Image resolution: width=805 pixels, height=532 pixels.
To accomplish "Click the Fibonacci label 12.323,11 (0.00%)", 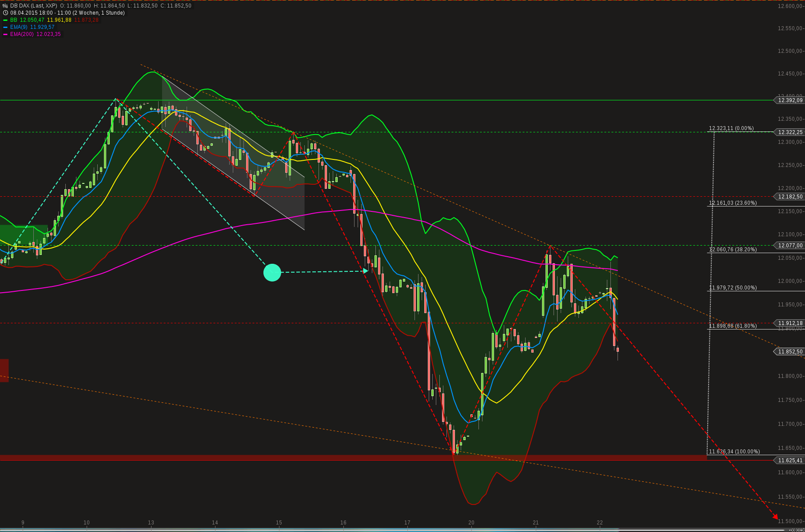I will 731,128.
